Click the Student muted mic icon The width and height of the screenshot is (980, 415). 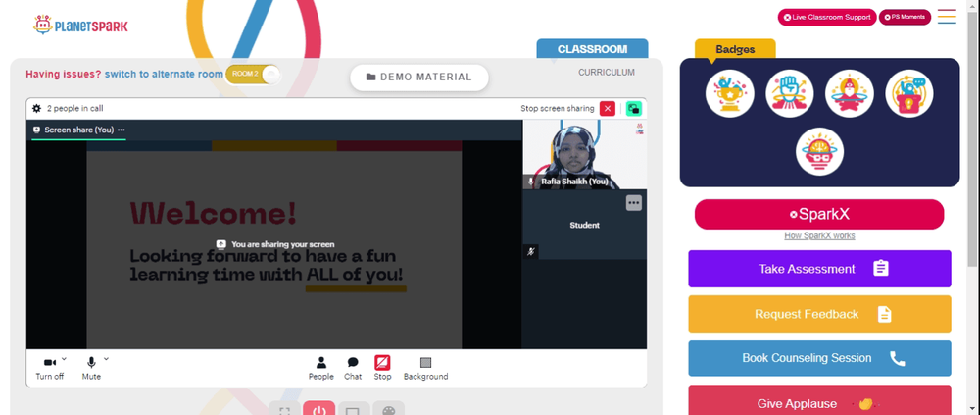click(530, 251)
